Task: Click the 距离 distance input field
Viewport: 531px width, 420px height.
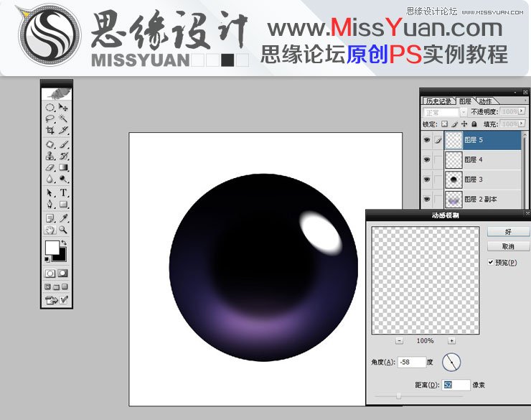Action: tap(456, 385)
